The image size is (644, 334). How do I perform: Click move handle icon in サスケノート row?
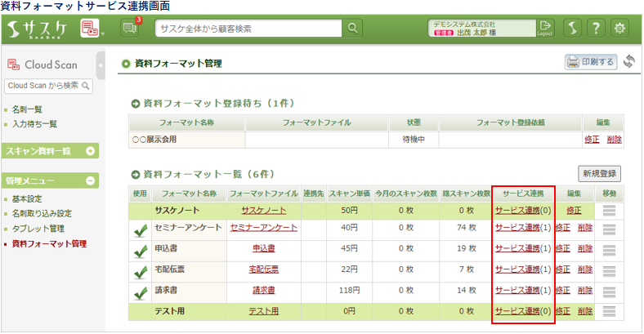tap(609, 211)
